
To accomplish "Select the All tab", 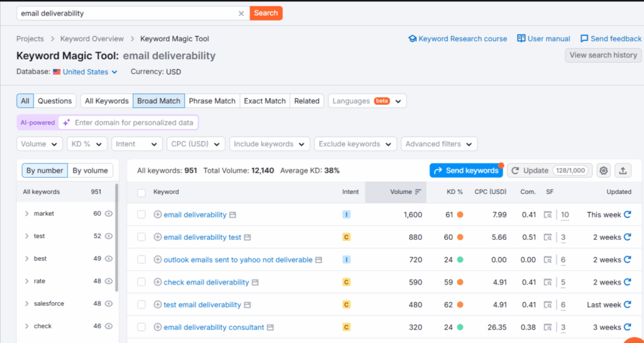I will pyautogui.click(x=25, y=101).
